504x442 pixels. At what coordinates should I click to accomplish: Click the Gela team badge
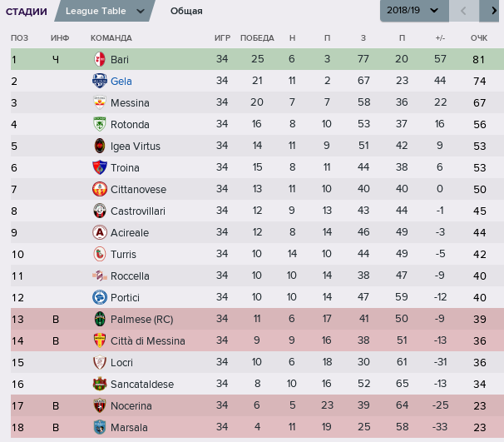(x=100, y=82)
